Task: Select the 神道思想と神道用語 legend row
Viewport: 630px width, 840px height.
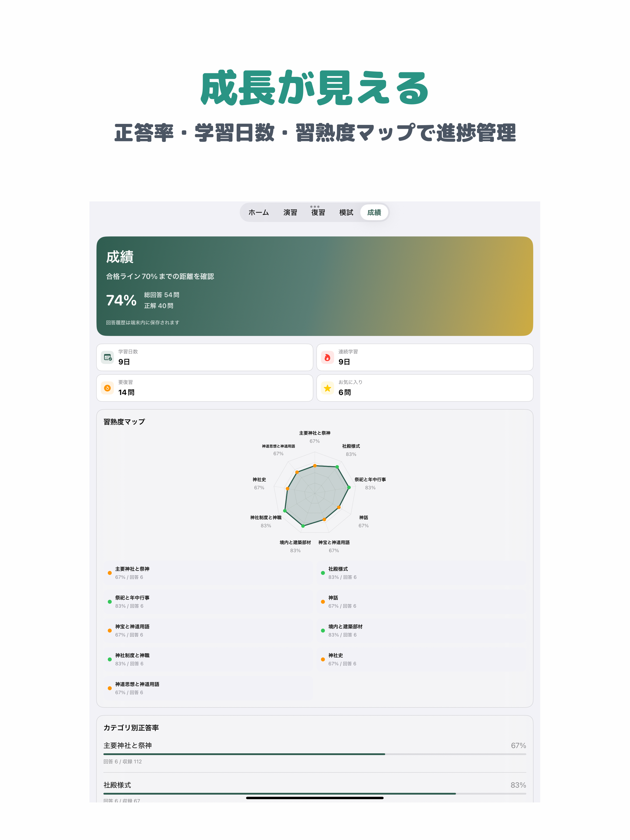Action: coord(208,688)
